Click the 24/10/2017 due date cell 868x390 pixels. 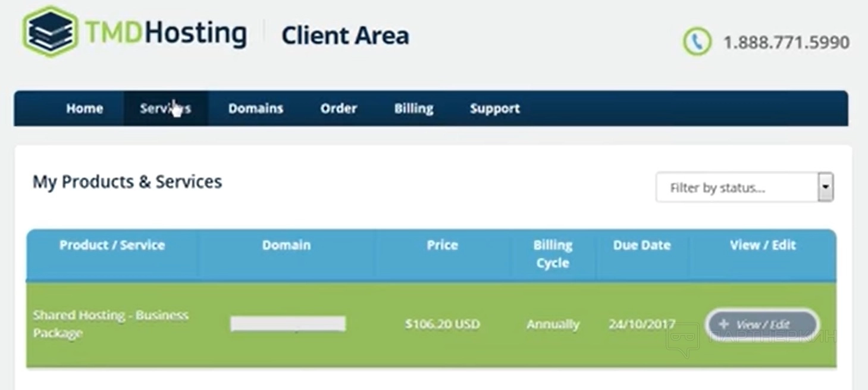[x=642, y=325]
